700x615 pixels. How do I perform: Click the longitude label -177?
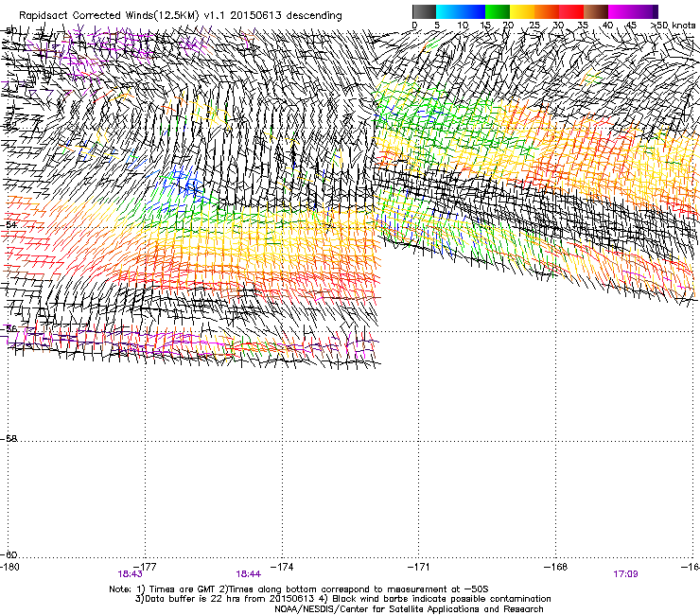click(x=146, y=567)
